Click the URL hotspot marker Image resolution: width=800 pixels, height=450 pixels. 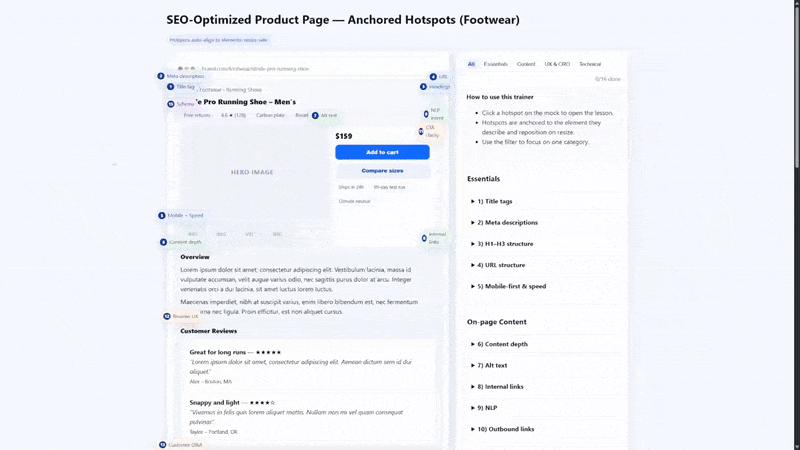433,77
